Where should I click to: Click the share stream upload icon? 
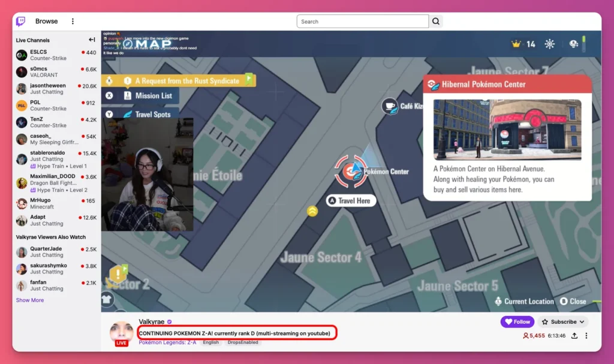point(574,336)
